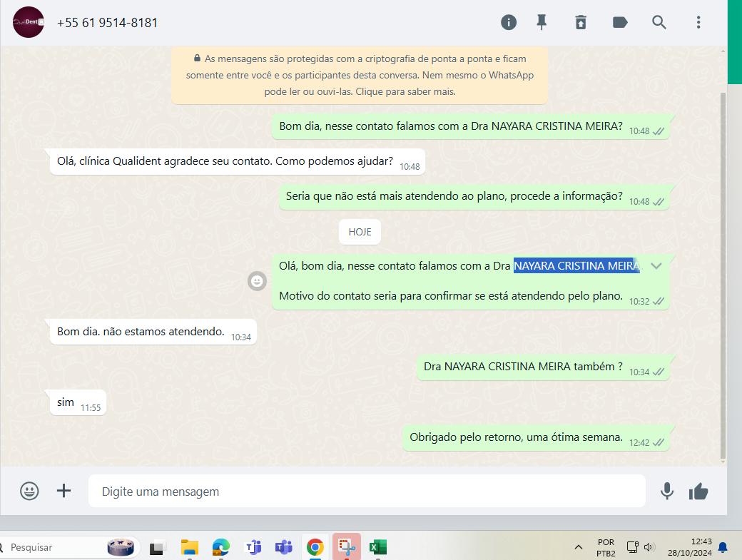Open contact info icon in chat header

pyautogui.click(x=509, y=22)
